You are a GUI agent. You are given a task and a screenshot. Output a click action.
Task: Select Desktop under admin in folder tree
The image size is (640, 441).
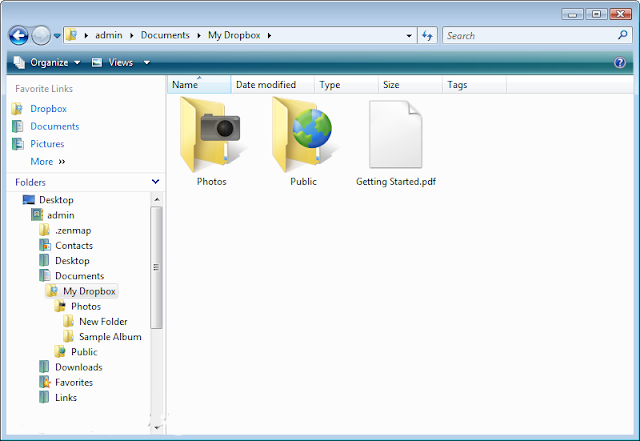click(72, 261)
